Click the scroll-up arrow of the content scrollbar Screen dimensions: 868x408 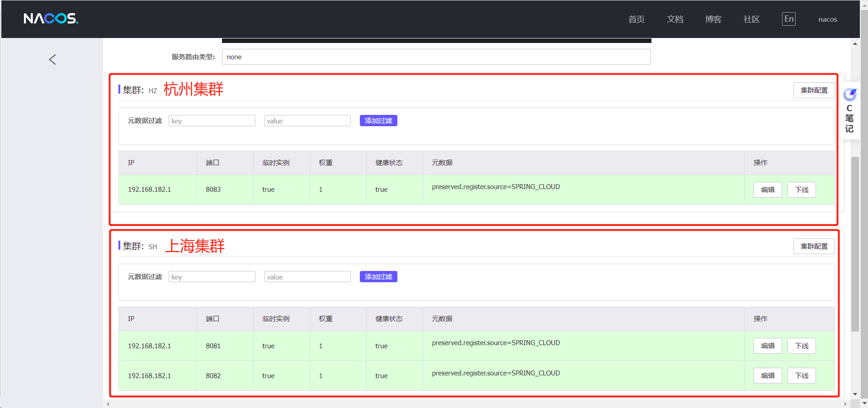pyautogui.click(x=855, y=43)
